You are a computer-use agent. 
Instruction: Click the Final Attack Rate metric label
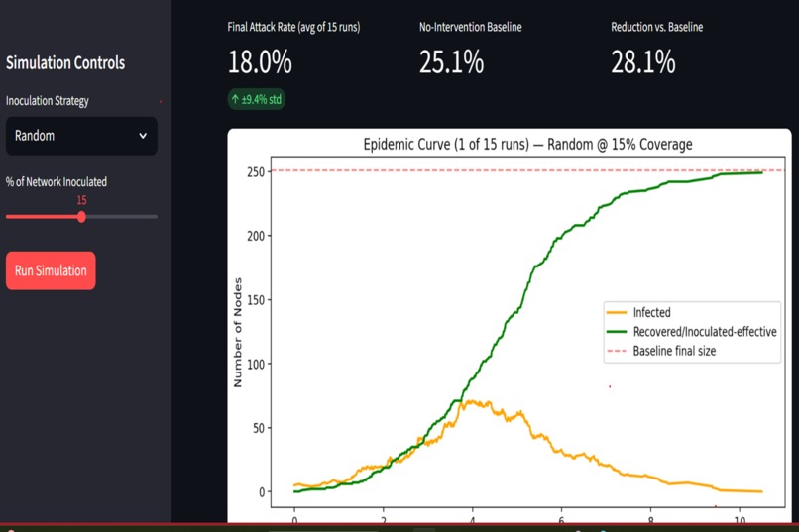tap(293, 27)
